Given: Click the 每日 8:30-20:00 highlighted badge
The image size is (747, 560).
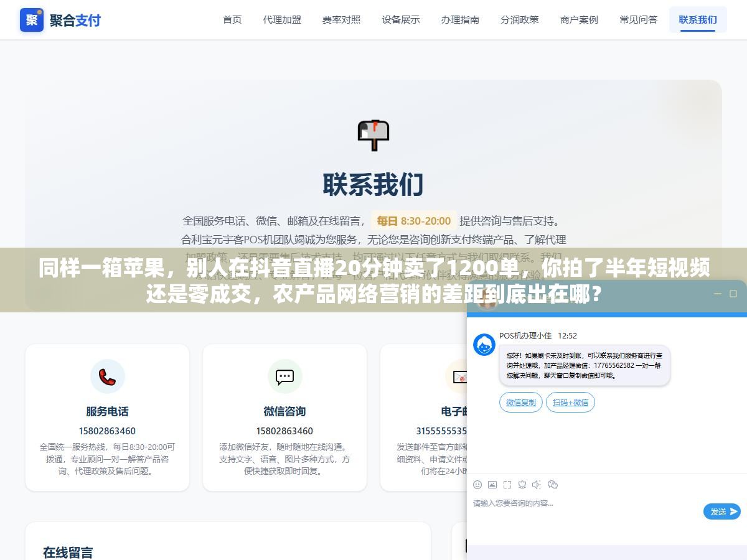Looking at the screenshot, I should (x=414, y=221).
